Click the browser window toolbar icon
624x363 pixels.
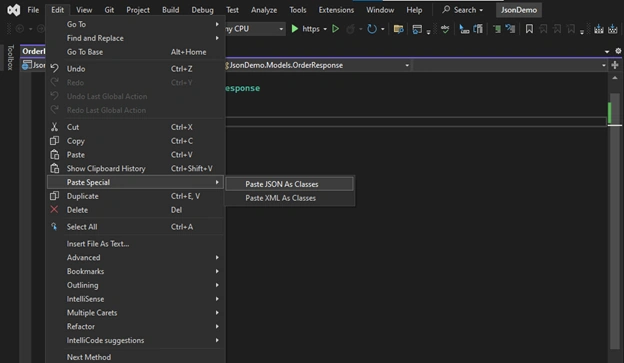417,29
